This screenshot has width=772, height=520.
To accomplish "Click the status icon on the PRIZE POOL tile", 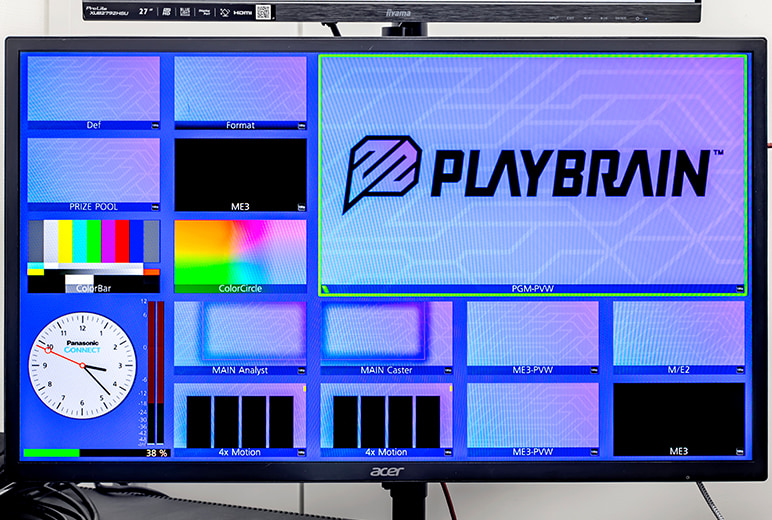I will 154,207.
